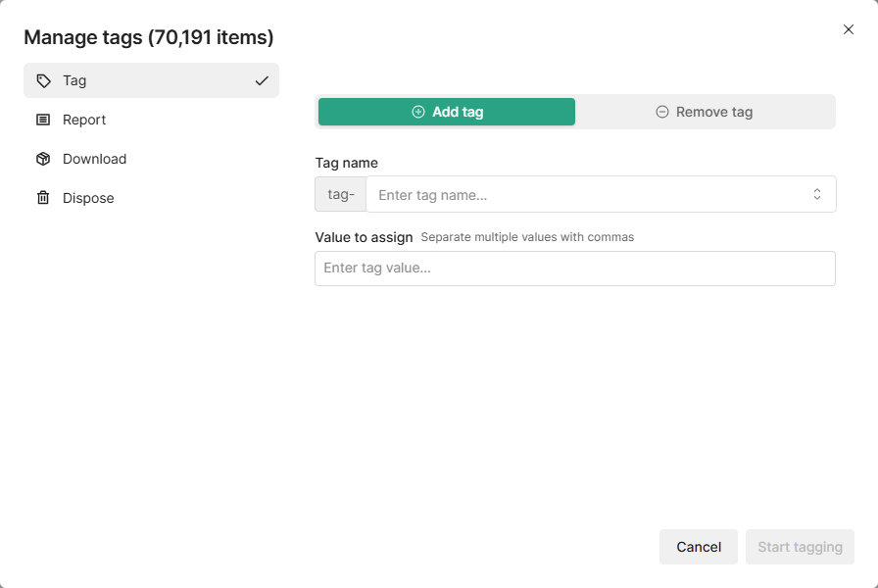Switch to Add tag mode
This screenshot has width=878, height=588.
click(x=447, y=112)
